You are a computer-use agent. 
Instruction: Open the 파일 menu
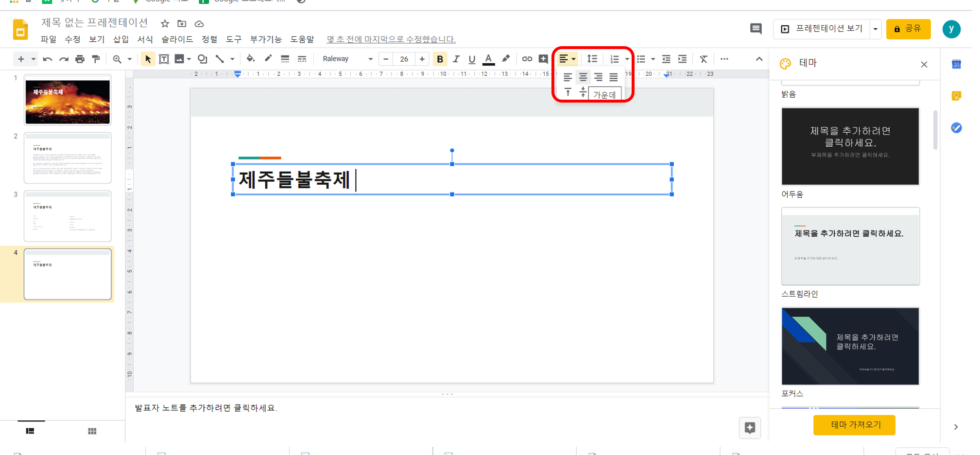point(48,39)
